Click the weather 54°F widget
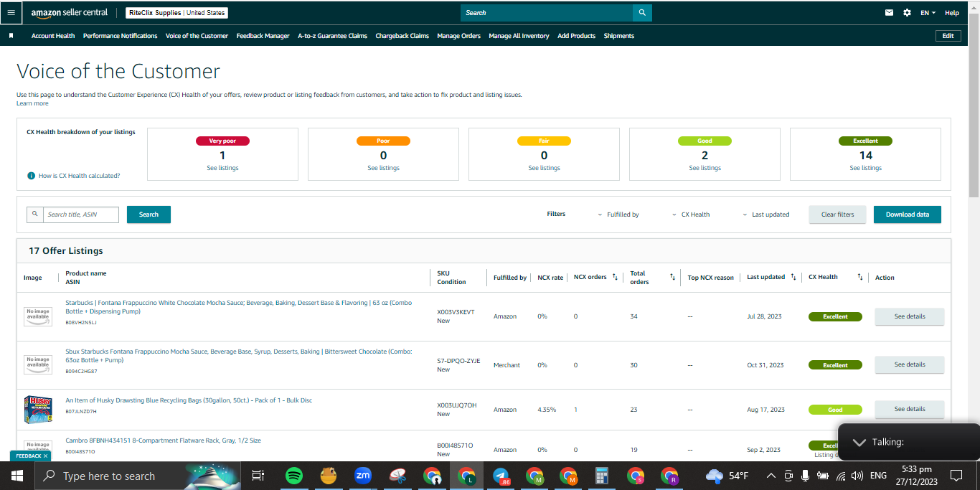The height and width of the screenshot is (490, 980). pos(727,476)
